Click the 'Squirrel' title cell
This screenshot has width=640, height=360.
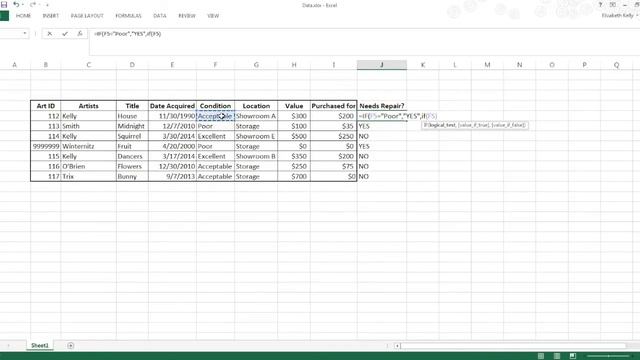pyautogui.click(x=132, y=136)
